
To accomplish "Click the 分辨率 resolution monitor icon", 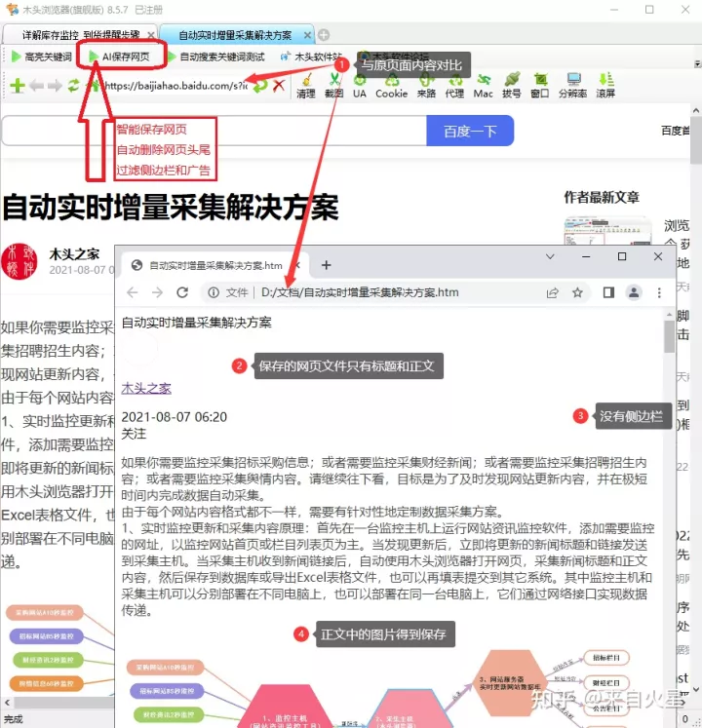I will tap(573, 86).
